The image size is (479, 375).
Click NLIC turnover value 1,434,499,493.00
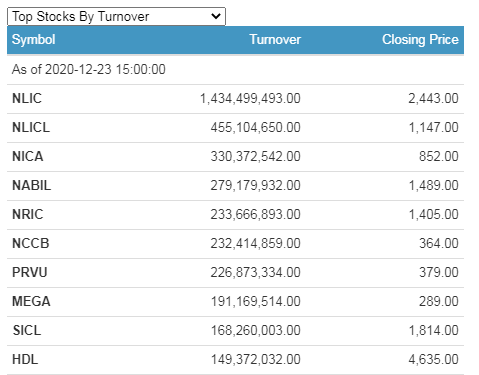click(250, 98)
